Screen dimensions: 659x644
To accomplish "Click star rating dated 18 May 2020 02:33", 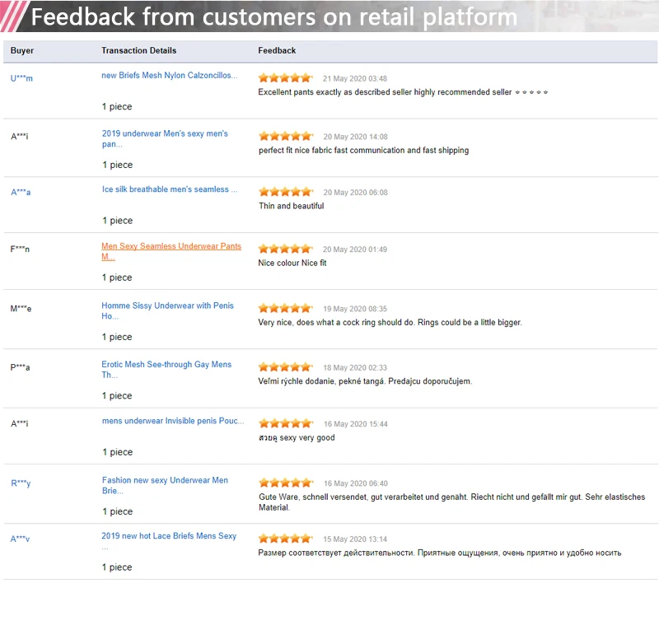I will pos(286,367).
